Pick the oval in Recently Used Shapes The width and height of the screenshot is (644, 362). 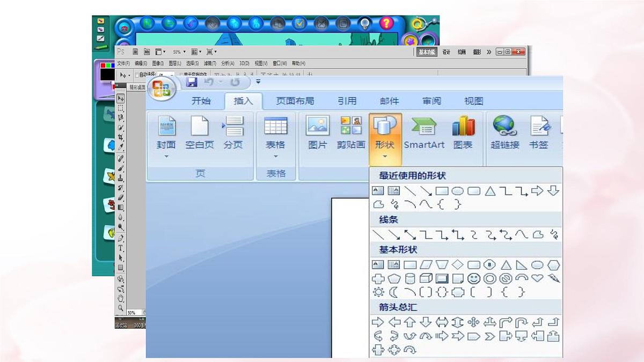pos(457,190)
